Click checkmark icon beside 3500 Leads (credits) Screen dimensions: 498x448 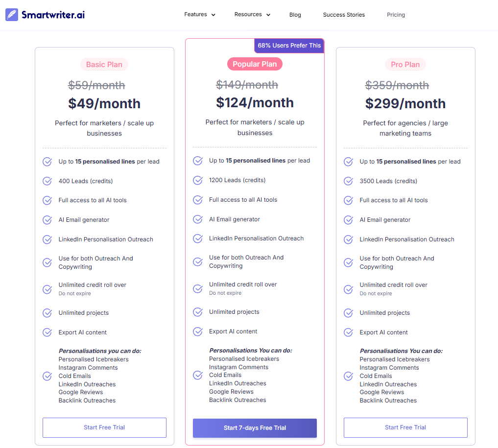349,181
